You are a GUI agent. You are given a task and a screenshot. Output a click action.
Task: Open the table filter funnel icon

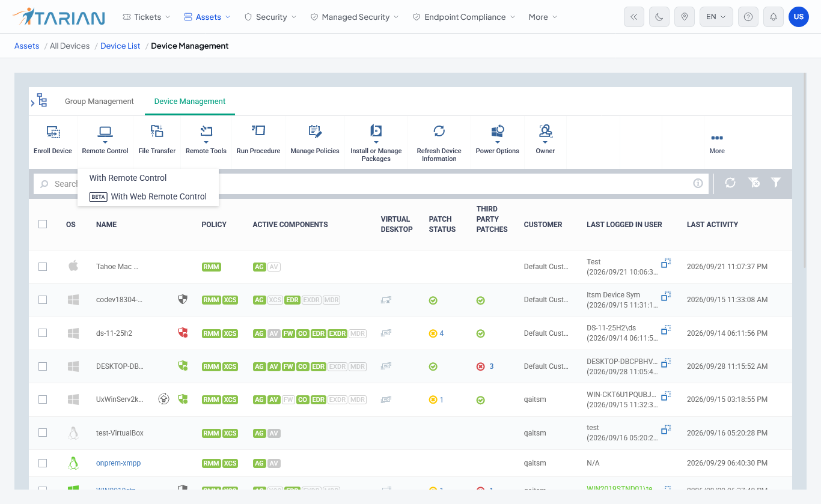(x=776, y=183)
